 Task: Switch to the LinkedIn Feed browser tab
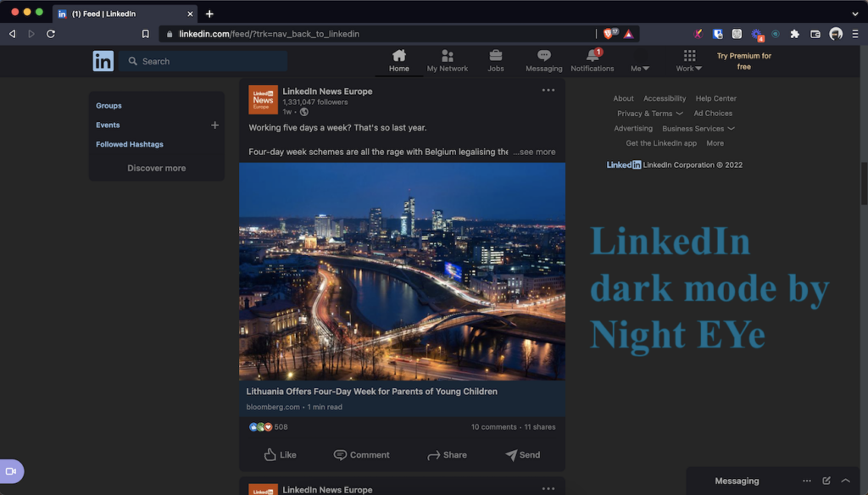(x=119, y=14)
